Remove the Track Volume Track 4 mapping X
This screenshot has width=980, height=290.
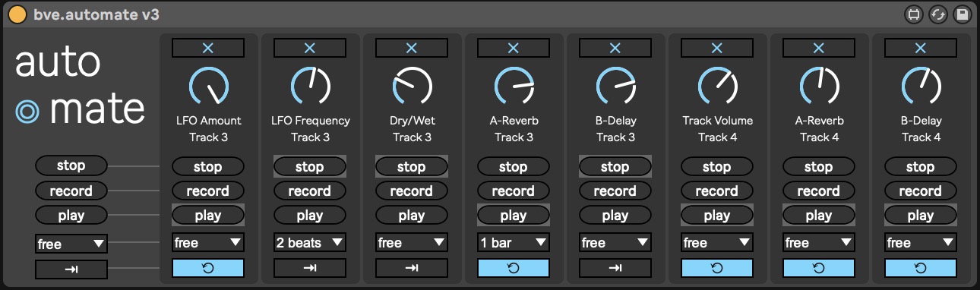[717, 48]
